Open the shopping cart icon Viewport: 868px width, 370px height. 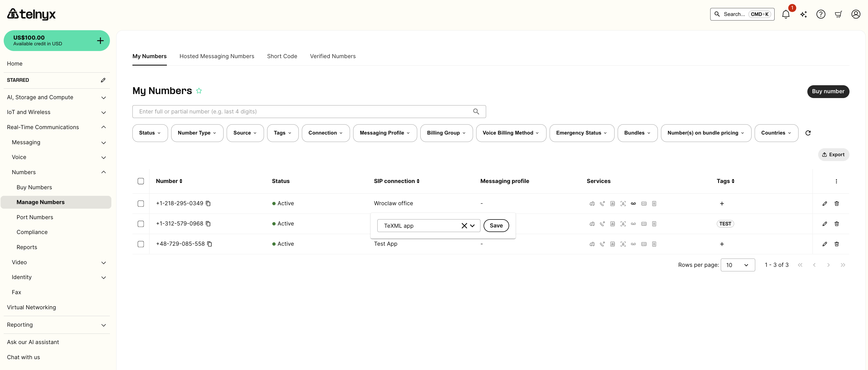pos(838,15)
